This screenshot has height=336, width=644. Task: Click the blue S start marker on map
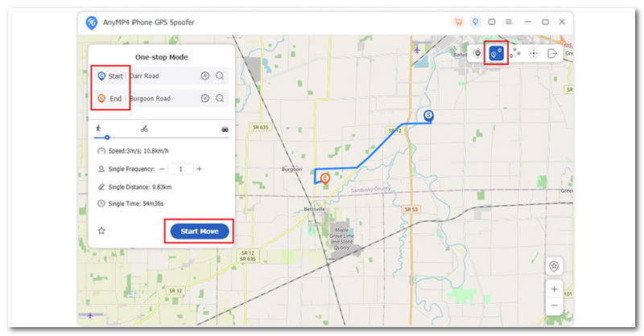(x=428, y=116)
